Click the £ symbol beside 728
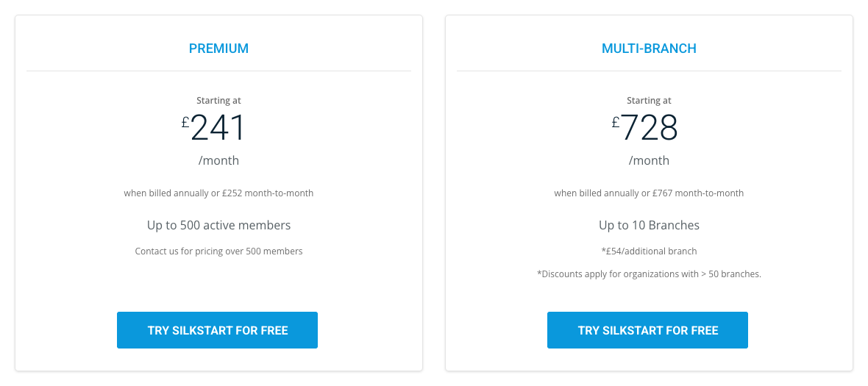The width and height of the screenshot is (868, 386). (616, 122)
